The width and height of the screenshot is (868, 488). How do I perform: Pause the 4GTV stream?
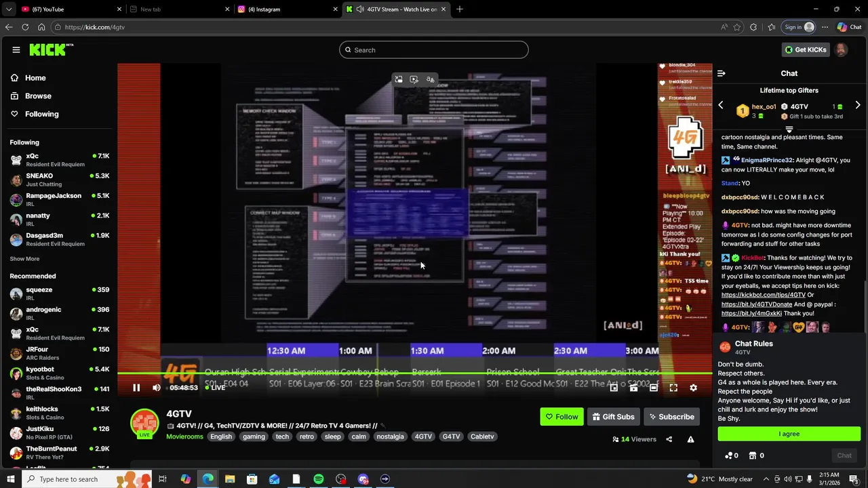[136, 388]
